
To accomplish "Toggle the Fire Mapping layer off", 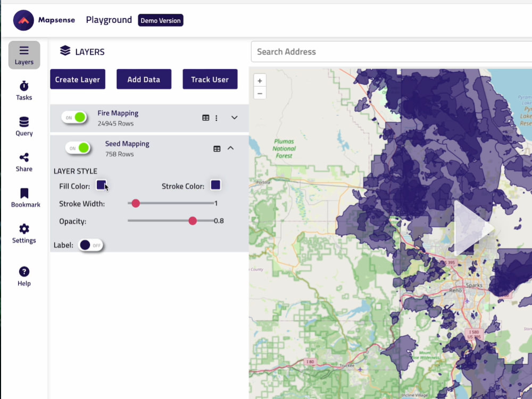I will point(74,118).
